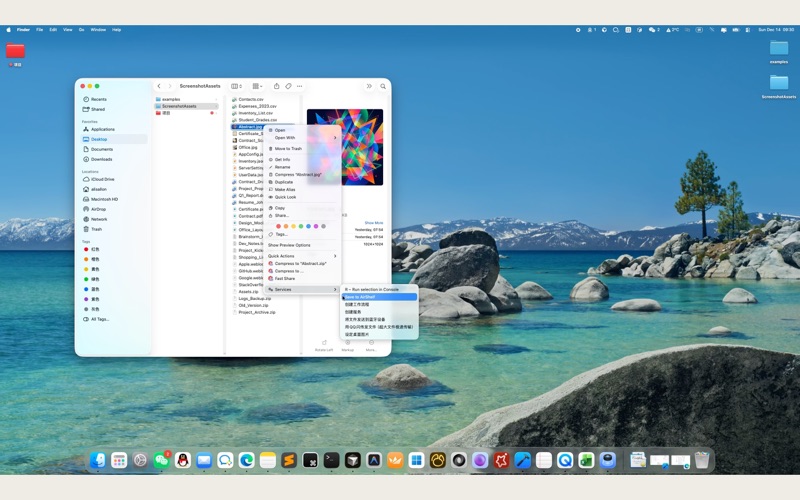Screen dimensions: 800x500
Task: Open WeChat from the Dock
Action: tap(162, 460)
